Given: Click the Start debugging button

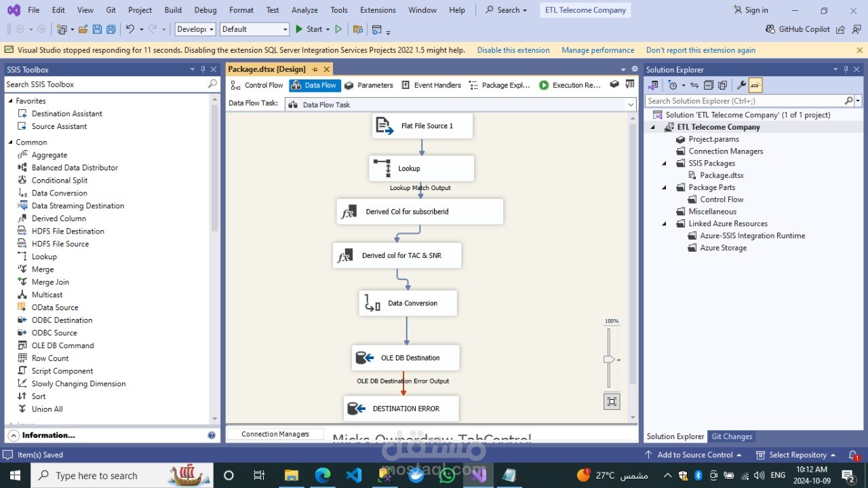Looking at the screenshot, I should click(308, 29).
